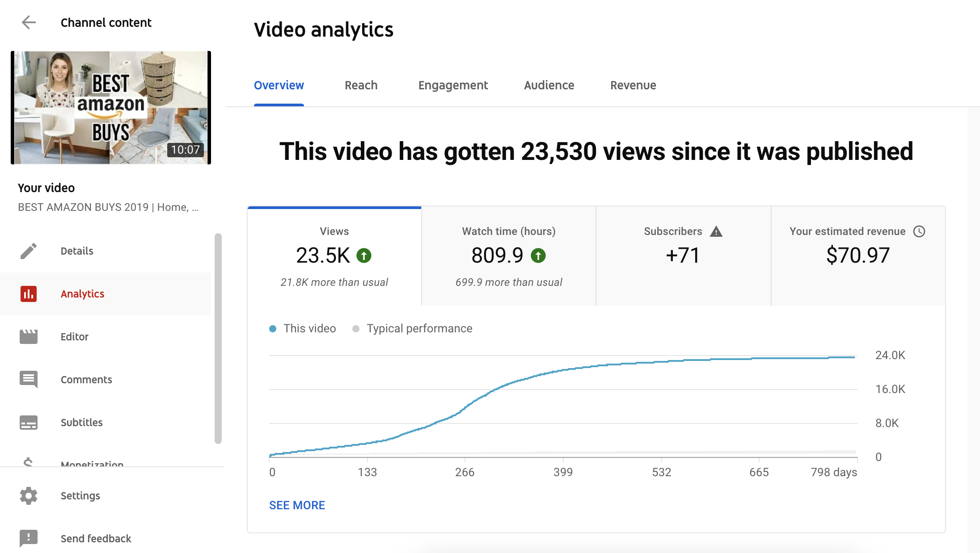Select the Subscribers +71 card
The height and width of the screenshot is (553, 980).
684,256
